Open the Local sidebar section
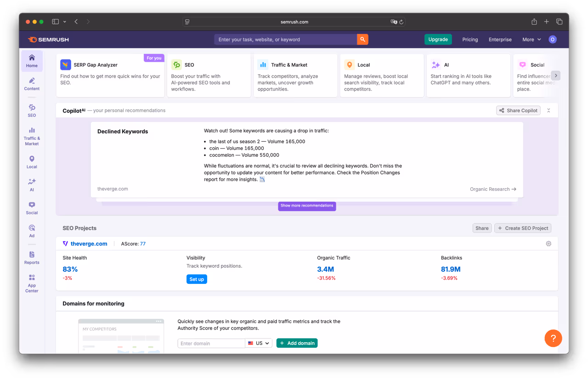 point(32,162)
